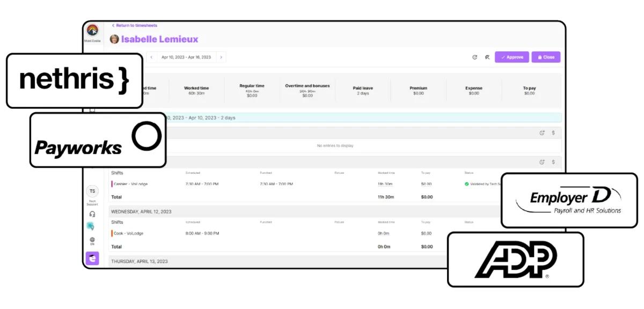Go to the next pay period arrow
Image resolution: width=644 pixels, height=309 pixels.
pos(221,57)
